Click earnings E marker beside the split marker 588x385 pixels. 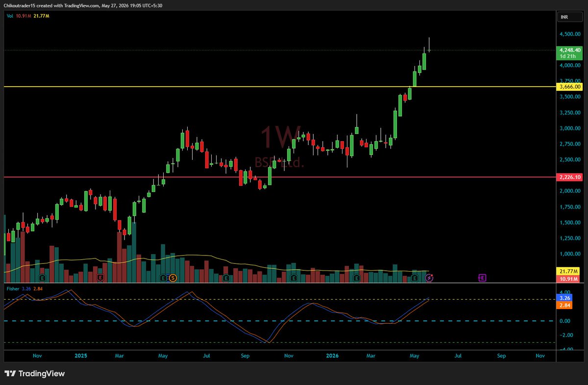163,278
